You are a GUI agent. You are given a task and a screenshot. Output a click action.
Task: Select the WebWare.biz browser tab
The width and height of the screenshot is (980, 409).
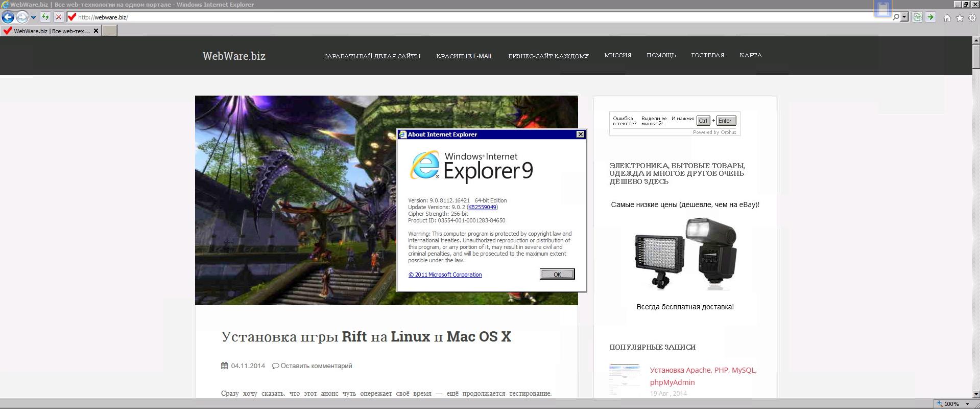51,31
